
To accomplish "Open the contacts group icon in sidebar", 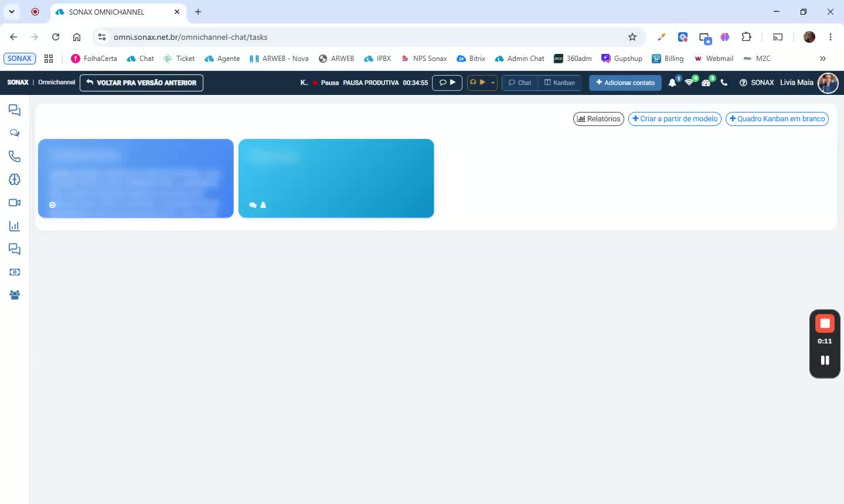I will [15, 295].
